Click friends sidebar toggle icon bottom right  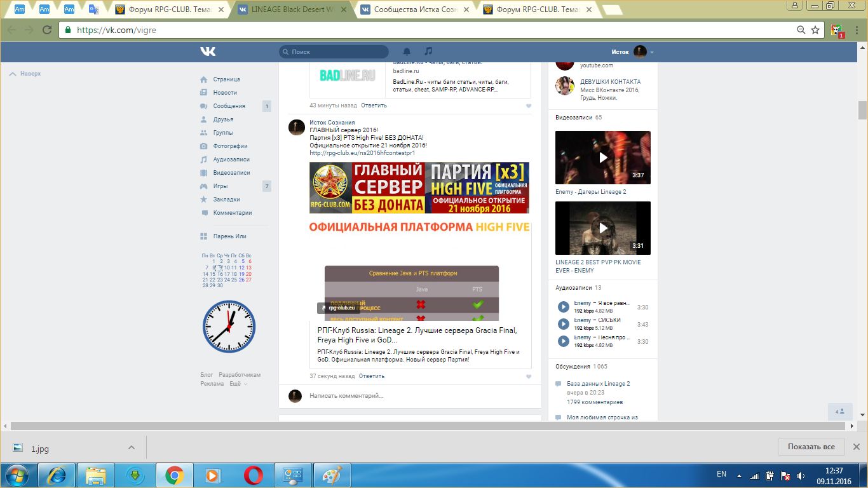point(839,411)
